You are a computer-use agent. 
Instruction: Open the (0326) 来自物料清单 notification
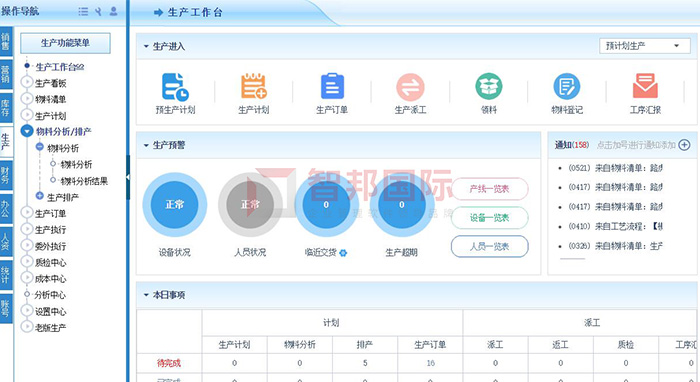[615, 246]
